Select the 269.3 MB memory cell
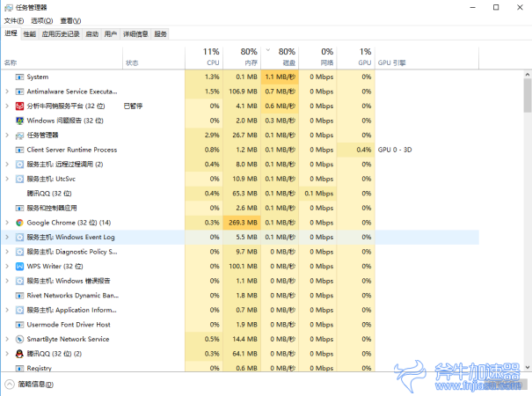The height and width of the screenshot is (396, 532). (242, 223)
